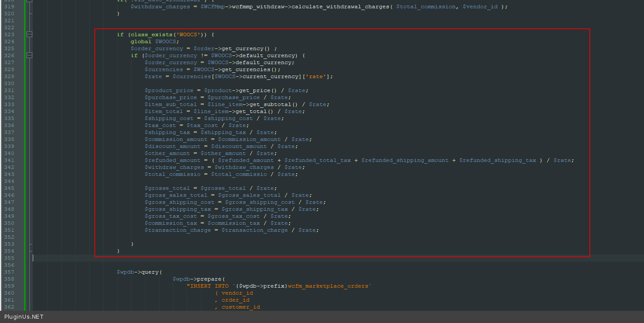Click the PluginUs.NET label

(24, 317)
